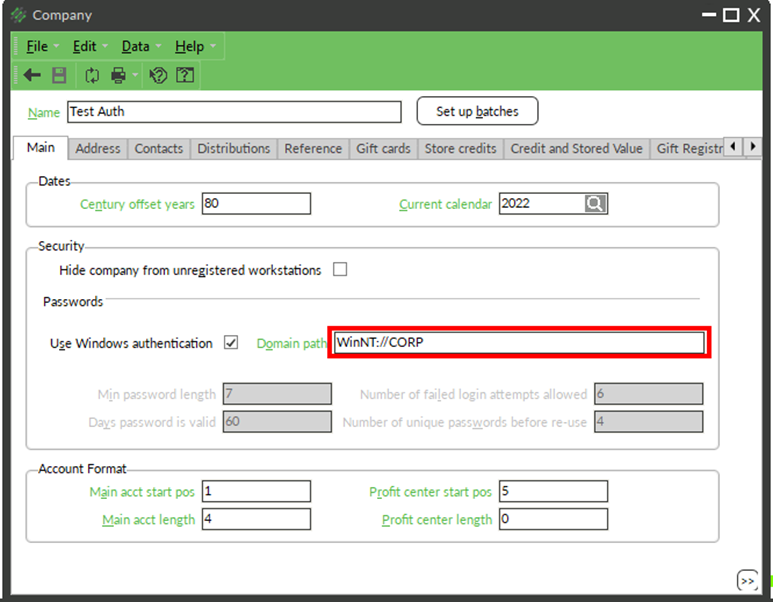Click the Current calendar field
The image size is (773, 602).
pos(541,204)
